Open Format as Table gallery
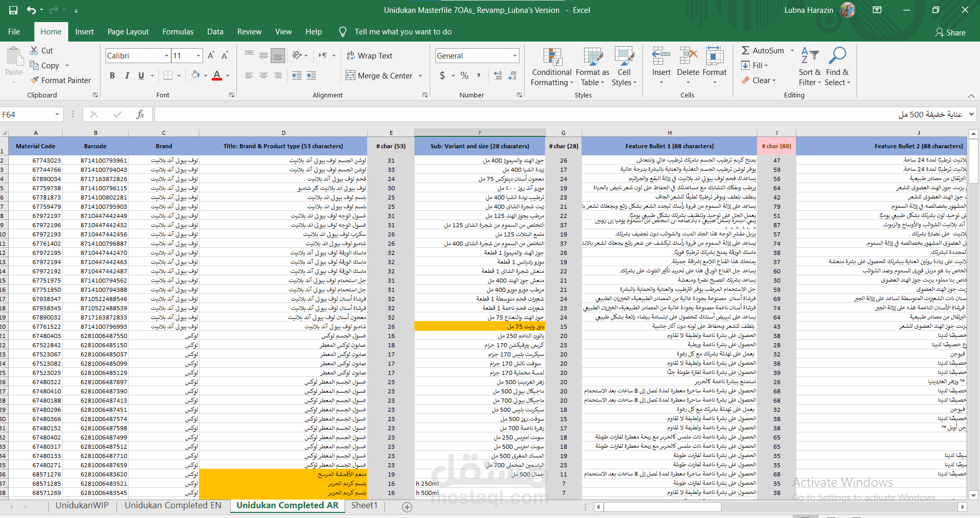Screen dimensions: 980x518 (x=592, y=67)
